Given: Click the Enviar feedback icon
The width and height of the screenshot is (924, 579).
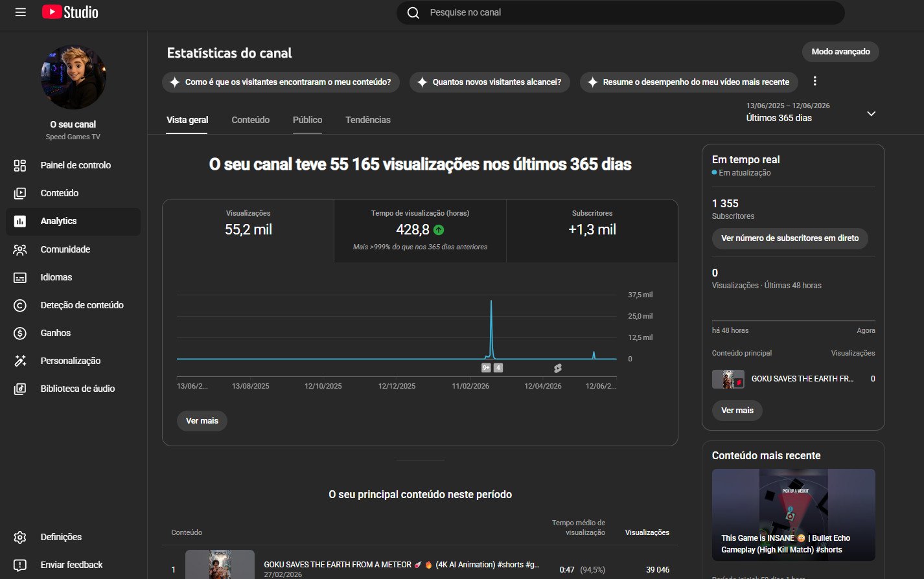Looking at the screenshot, I should 20,565.
